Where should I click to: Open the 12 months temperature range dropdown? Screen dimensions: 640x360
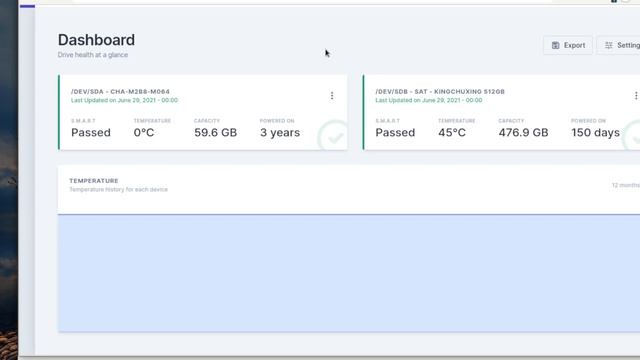(626, 185)
